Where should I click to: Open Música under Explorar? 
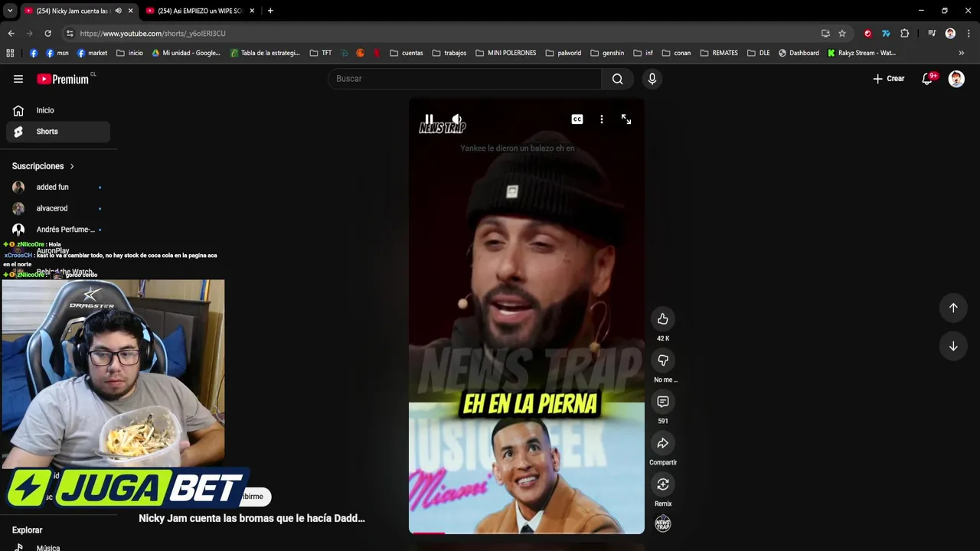[47, 547]
